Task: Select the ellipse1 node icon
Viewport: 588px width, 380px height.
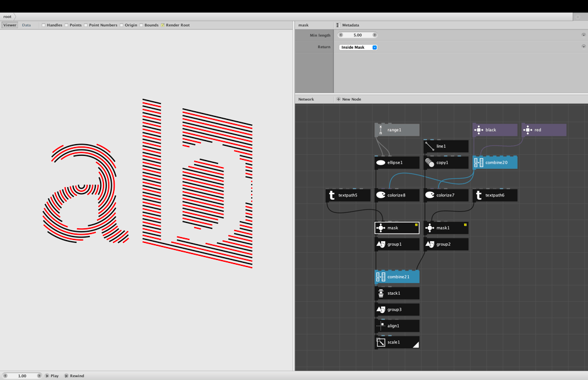Action: click(x=380, y=162)
